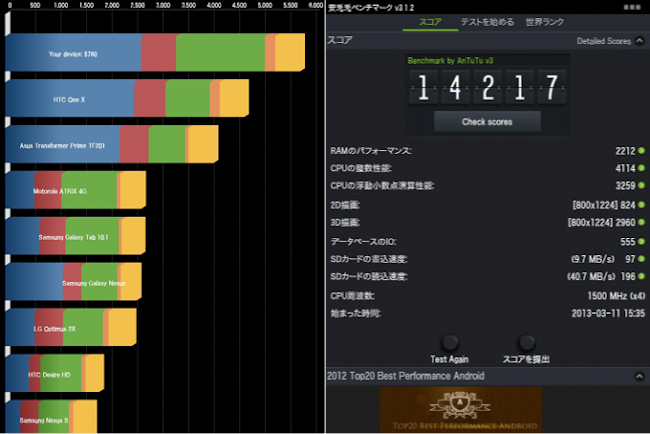This screenshot has height=434, width=650.
Task: Click the Check scores button
Action: click(x=487, y=122)
